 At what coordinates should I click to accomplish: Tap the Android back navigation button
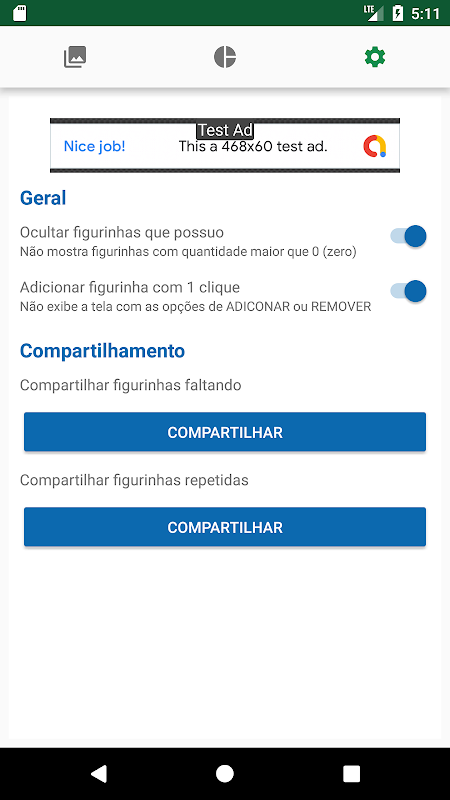click(99, 773)
